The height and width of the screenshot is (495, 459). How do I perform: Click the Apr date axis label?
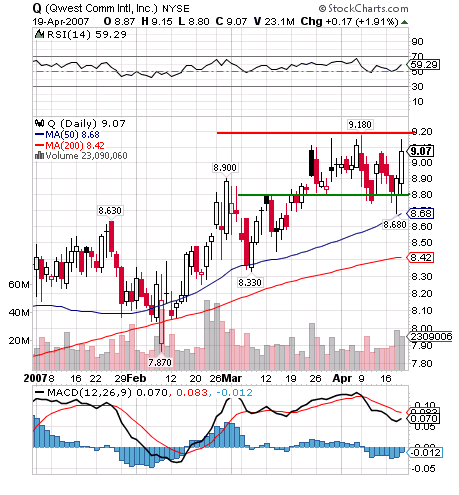(x=342, y=379)
